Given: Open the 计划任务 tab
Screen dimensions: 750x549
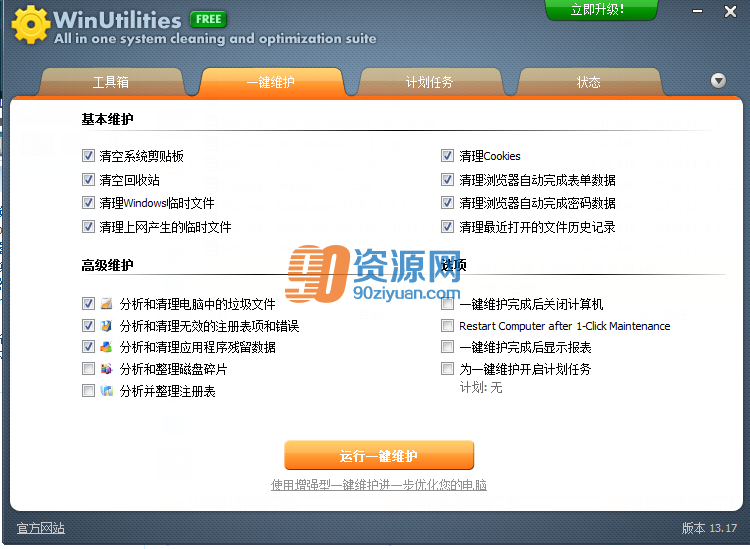Looking at the screenshot, I should [430, 82].
